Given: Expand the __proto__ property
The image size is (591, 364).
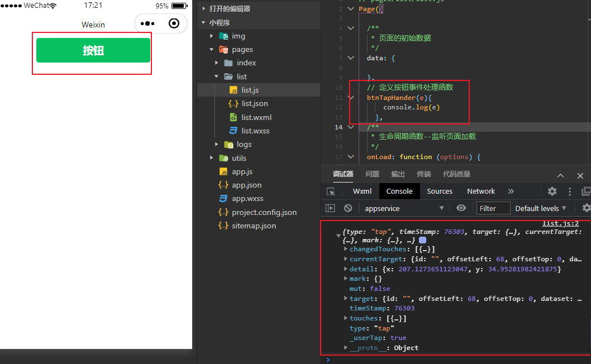Looking at the screenshot, I should pyautogui.click(x=346, y=347).
